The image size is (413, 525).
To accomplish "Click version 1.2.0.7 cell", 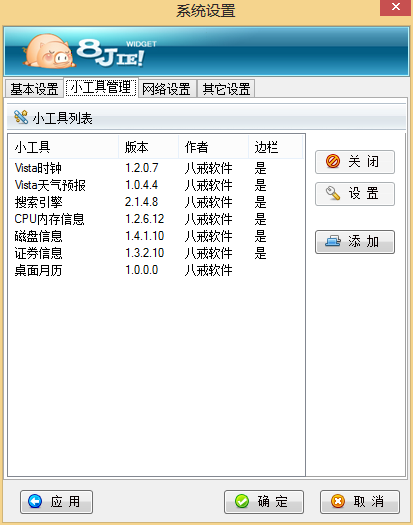I will [141, 168].
